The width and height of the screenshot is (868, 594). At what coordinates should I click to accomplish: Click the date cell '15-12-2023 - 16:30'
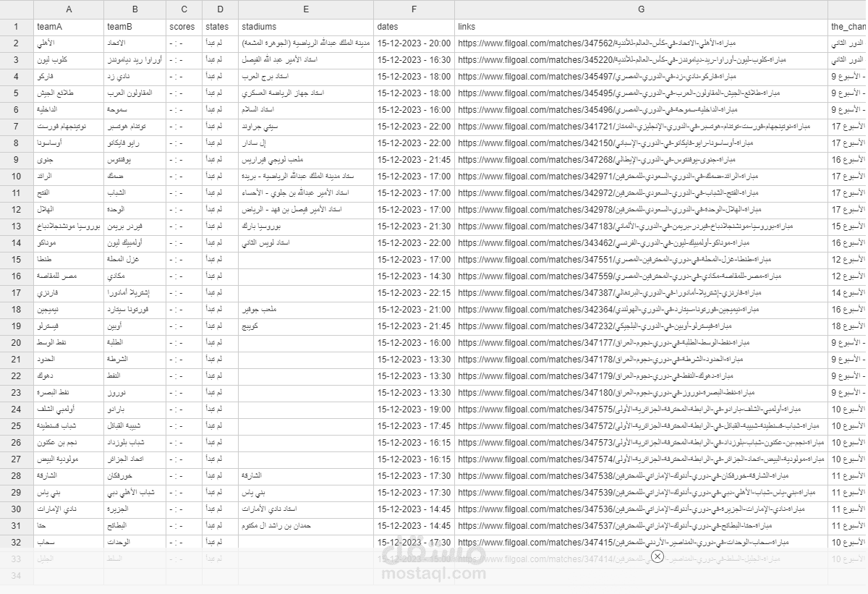[x=414, y=60]
